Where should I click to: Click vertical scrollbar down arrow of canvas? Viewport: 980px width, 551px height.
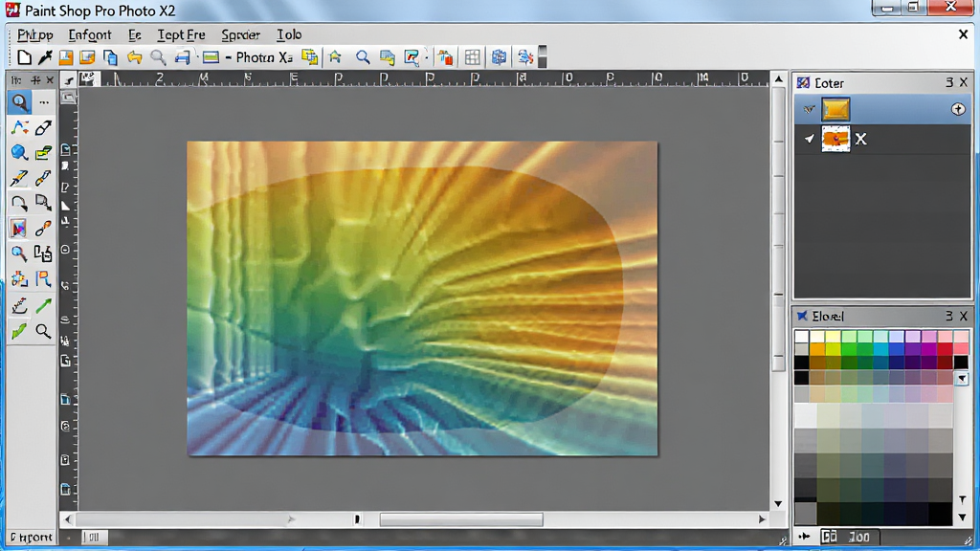click(778, 503)
